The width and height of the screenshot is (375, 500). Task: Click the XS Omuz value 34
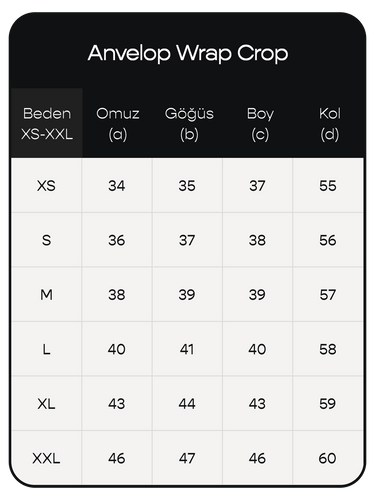click(x=117, y=186)
